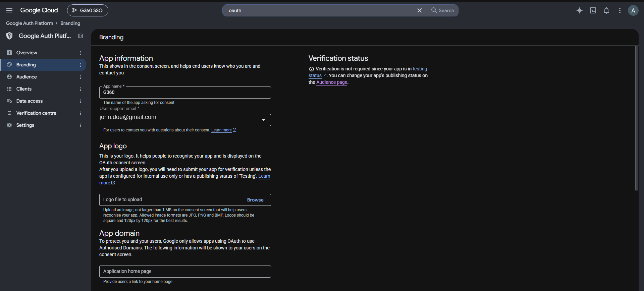Click the Google Cloud logo
This screenshot has width=644, height=291.
39,10
